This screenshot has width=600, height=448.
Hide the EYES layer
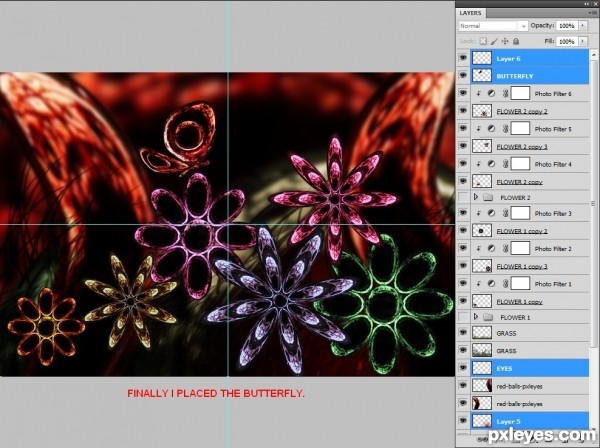pos(463,368)
